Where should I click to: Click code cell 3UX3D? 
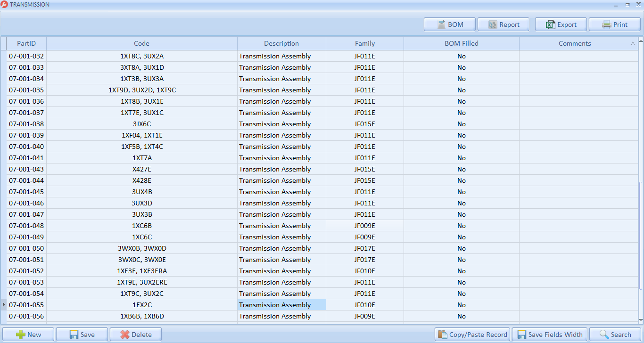click(x=142, y=203)
